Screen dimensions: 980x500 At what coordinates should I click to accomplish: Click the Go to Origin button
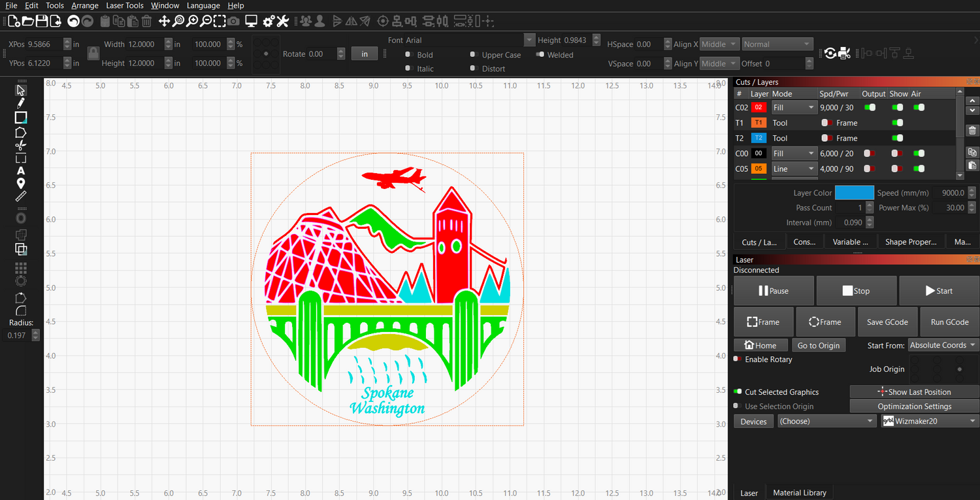[x=819, y=346]
